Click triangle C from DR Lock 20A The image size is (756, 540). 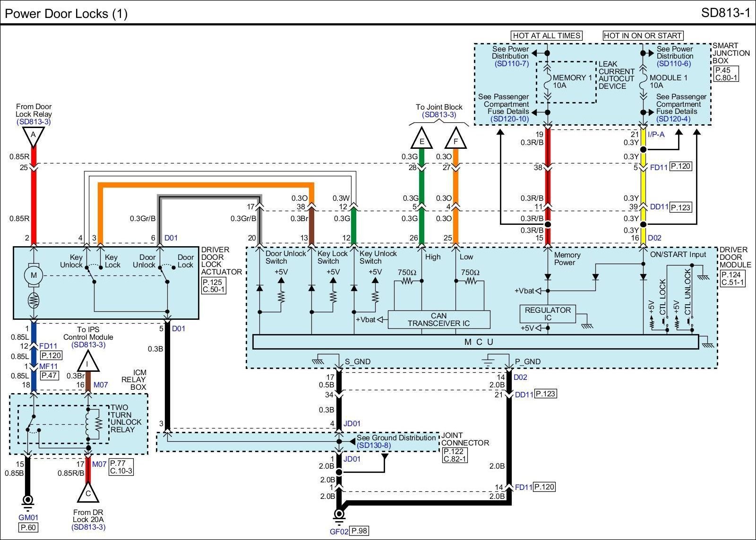pos(88,494)
